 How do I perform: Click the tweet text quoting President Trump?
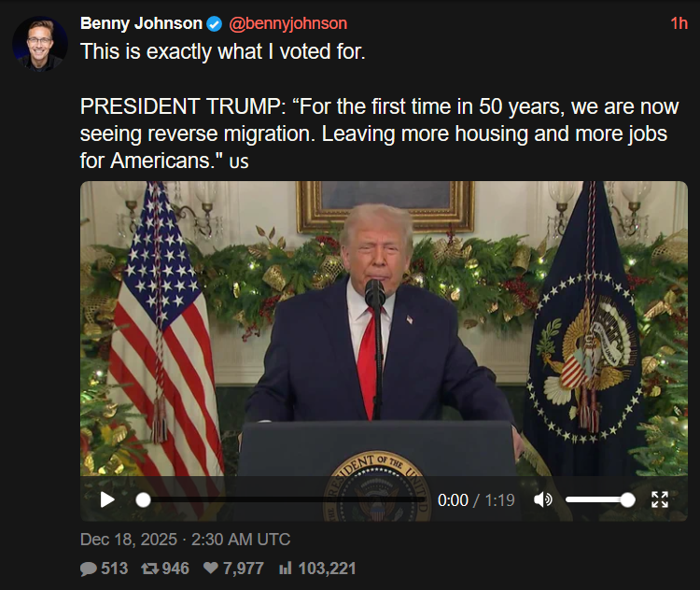point(373,133)
